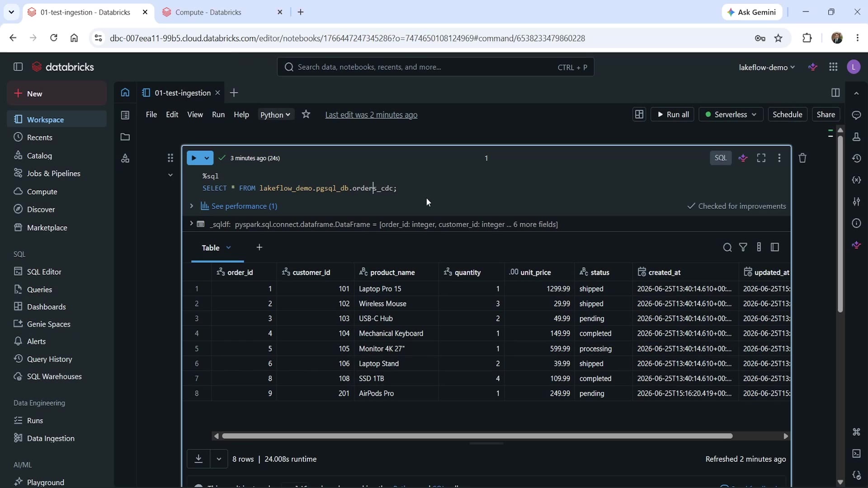Screen dimensions: 868x488
Task: Open the comments panel icon
Action: click(x=856, y=115)
